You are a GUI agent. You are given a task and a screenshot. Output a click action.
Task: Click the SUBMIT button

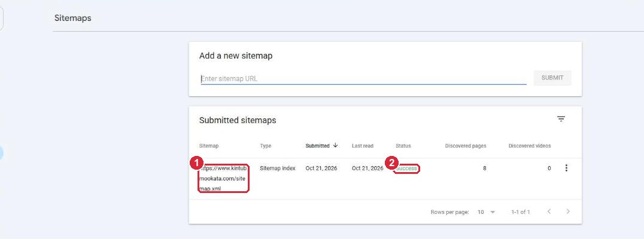[552, 78]
